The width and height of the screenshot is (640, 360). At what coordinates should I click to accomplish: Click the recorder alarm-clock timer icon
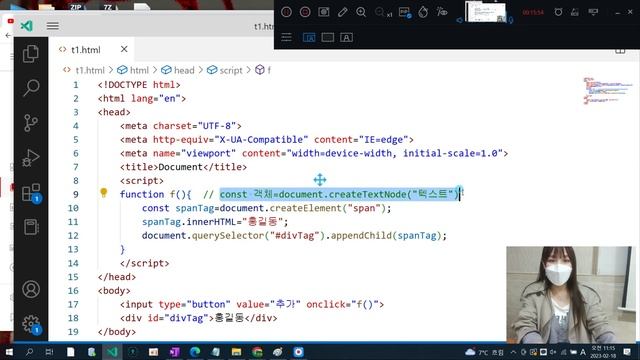point(558,12)
